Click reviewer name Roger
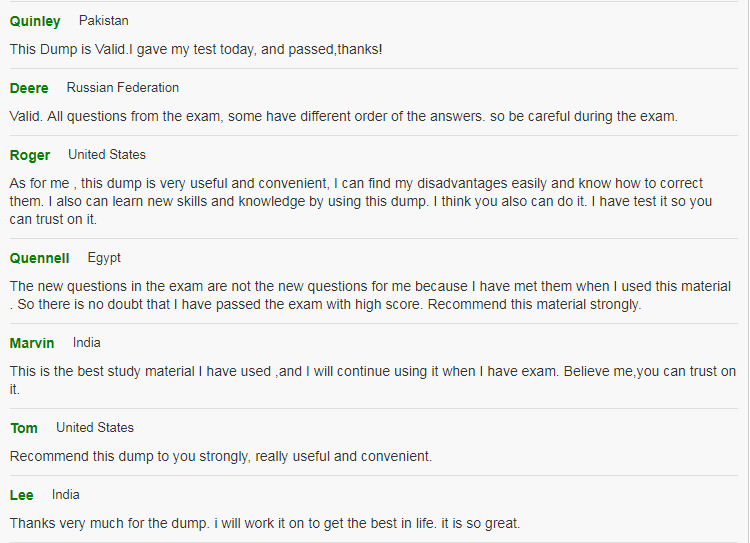 30,155
